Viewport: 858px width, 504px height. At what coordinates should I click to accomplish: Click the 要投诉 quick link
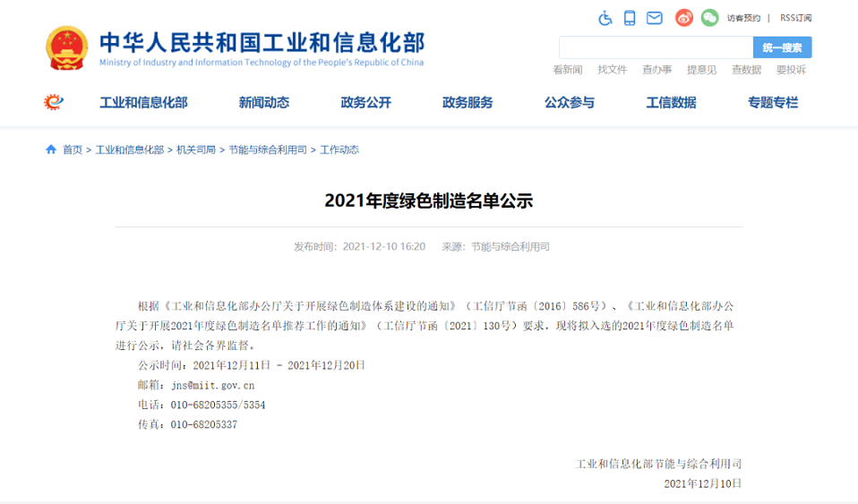(791, 70)
